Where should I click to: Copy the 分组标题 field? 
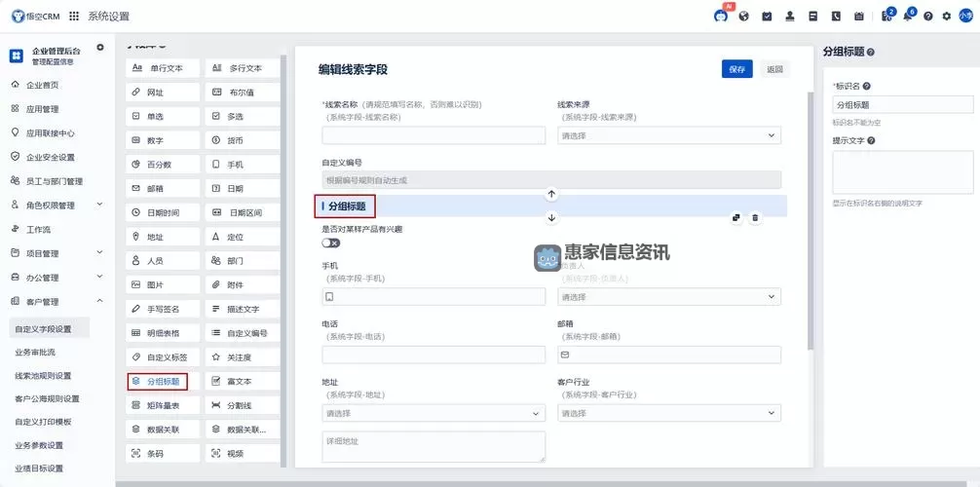pyautogui.click(x=736, y=217)
